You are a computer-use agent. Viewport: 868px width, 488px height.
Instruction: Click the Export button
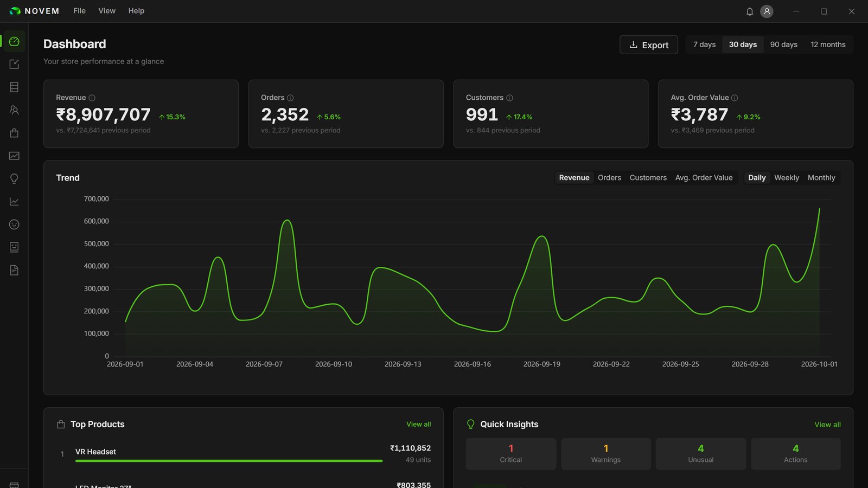[649, 45]
